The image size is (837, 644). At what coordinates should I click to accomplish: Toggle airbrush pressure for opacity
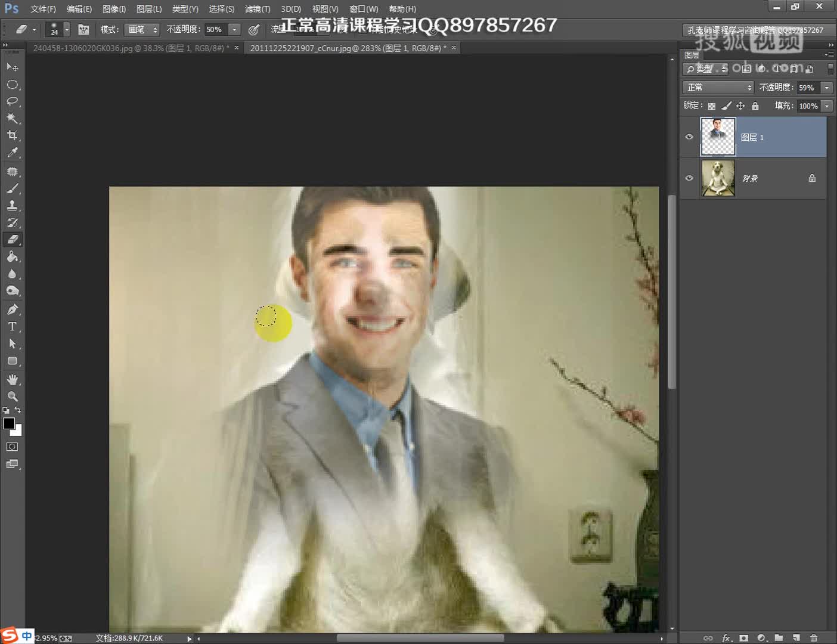pos(253,29)
